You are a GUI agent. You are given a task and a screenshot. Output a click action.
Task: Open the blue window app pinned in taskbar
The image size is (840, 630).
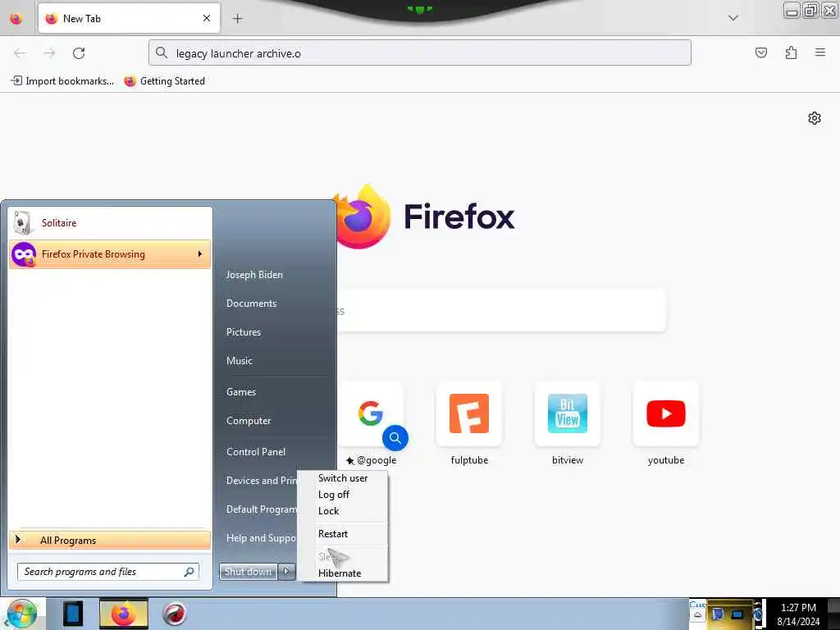72,614
